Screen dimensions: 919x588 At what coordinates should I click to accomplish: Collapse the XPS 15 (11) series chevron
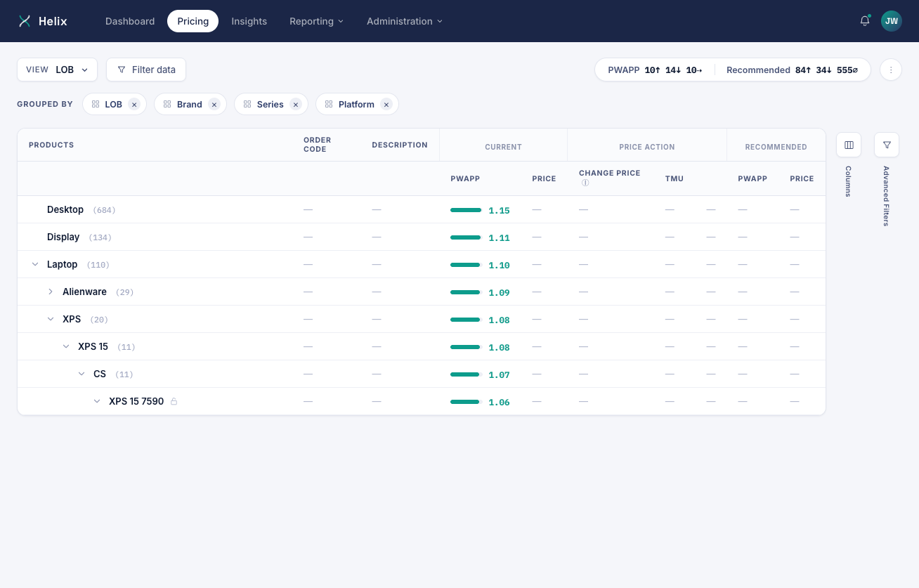click(x=66, y=347)
